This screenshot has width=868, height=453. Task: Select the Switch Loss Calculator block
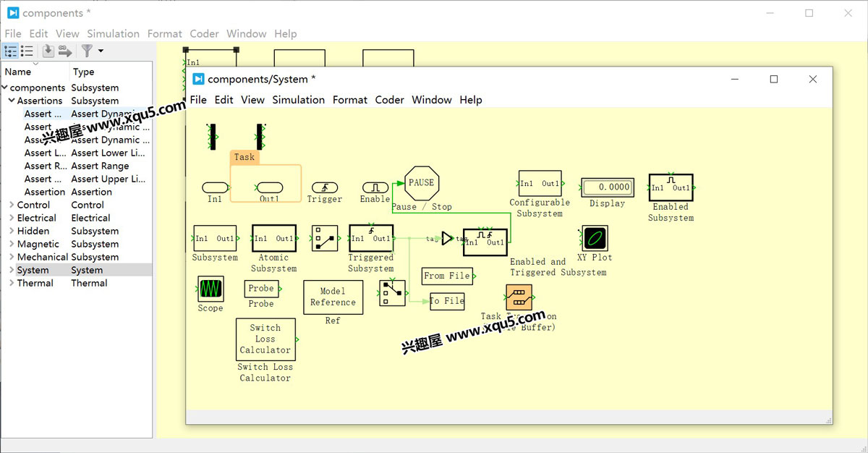point(265,339)
